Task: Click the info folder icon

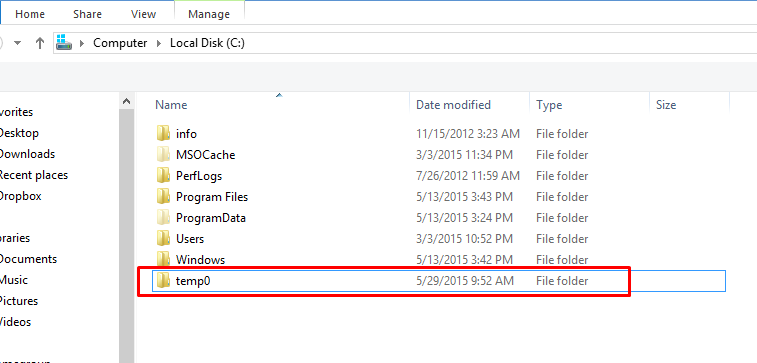Action: pyautogui.click(x=164, y=133)
